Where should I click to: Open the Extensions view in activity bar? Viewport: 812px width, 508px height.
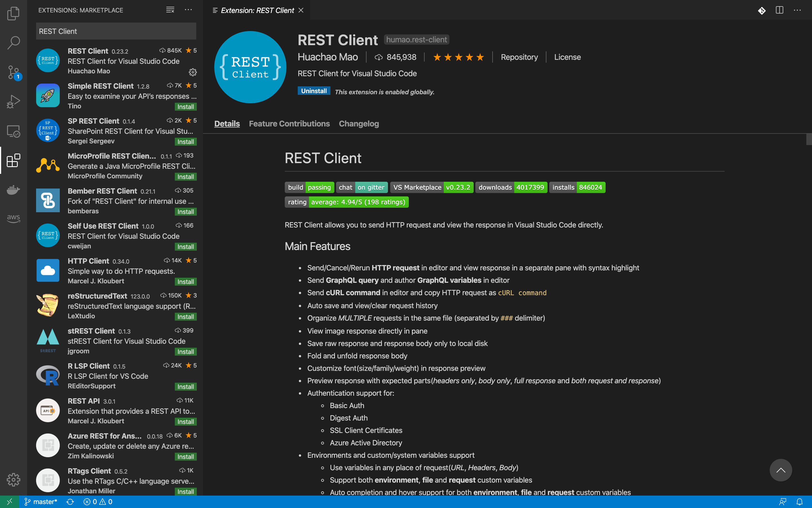pyautogui.click(x=14, y=160)
